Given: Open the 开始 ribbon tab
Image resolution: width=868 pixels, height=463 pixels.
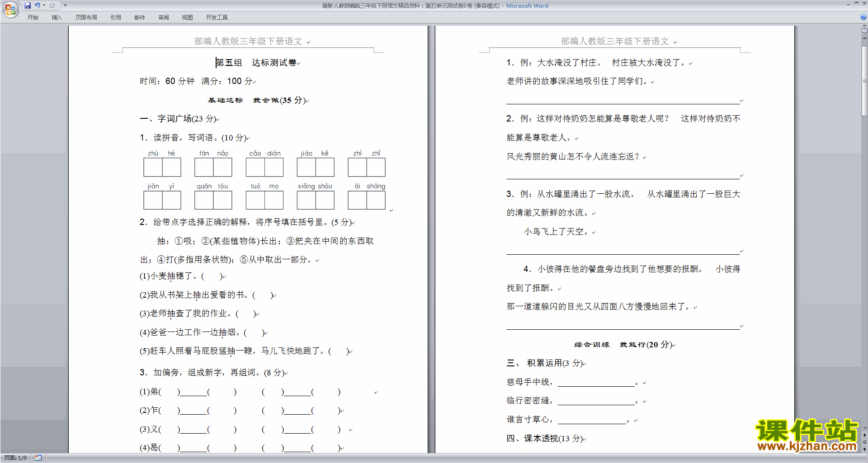Looking at the screenshot, I should pos(33,18).
